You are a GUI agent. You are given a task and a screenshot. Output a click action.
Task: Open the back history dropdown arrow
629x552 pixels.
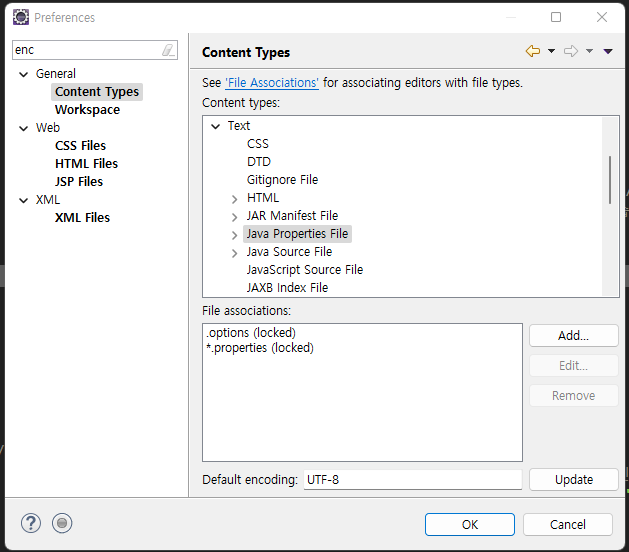tap(552, 51)
